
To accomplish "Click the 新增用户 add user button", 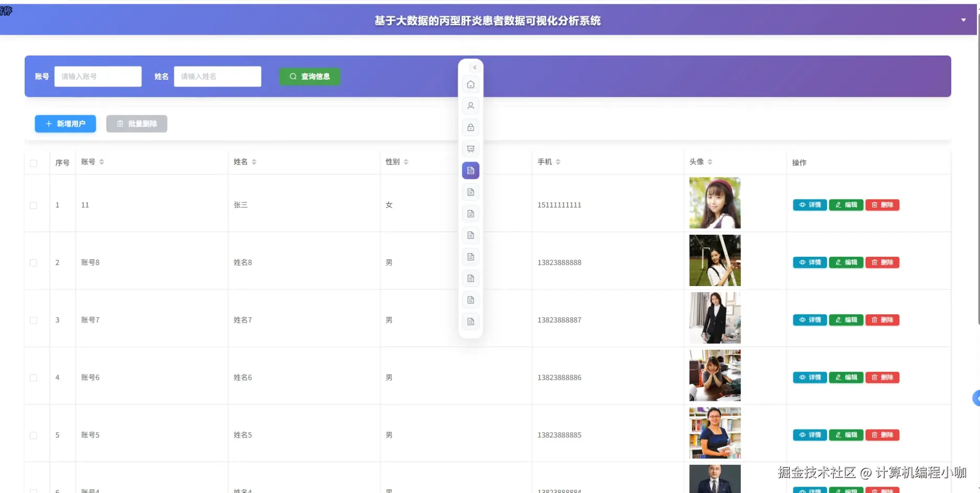I will [x=65, y=124].
